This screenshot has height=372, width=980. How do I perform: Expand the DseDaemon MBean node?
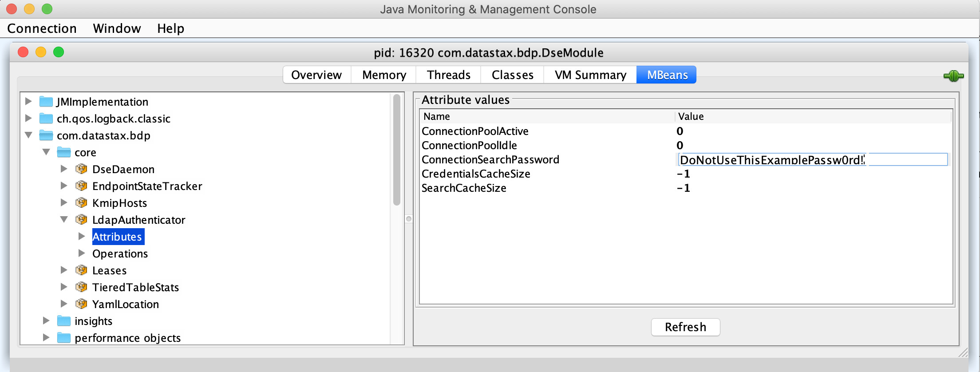click(64, 169)
